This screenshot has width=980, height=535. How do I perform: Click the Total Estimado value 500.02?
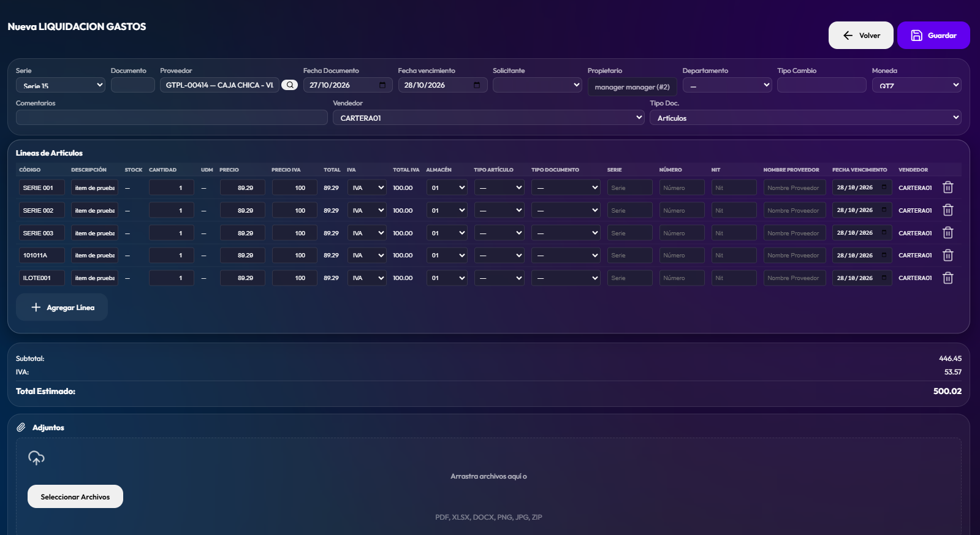pos(947,391)
